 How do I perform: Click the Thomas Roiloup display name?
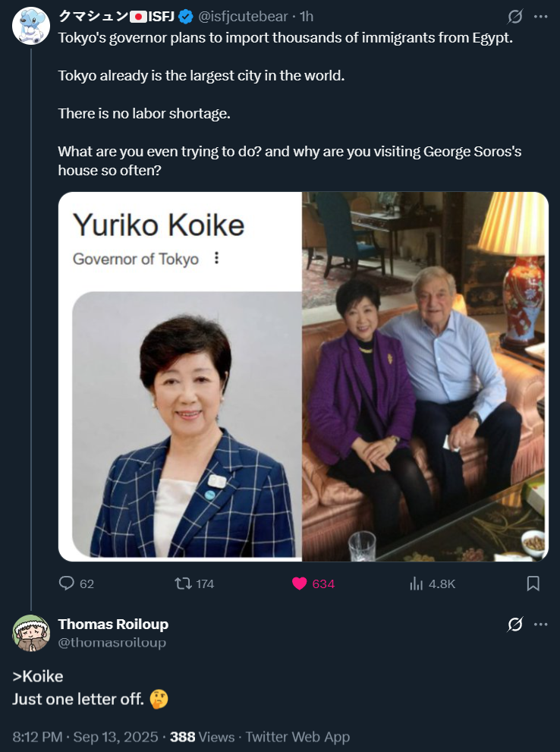tap(113, 624)
